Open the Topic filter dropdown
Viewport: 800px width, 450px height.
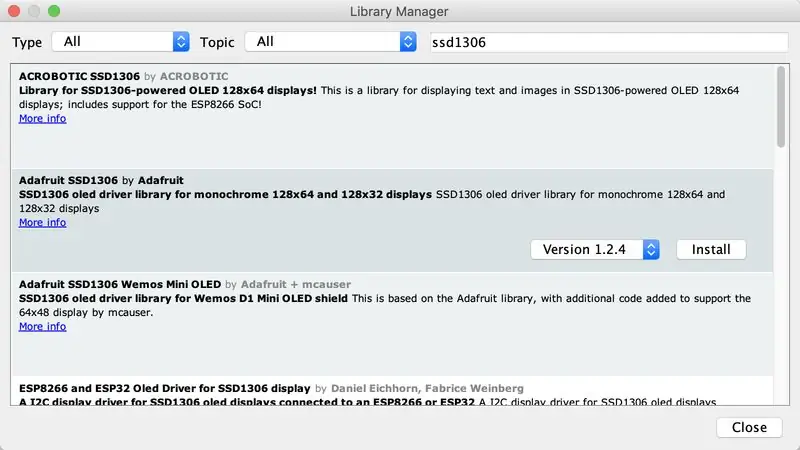331,42
